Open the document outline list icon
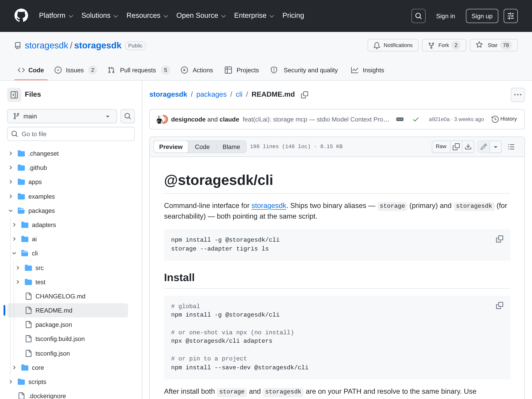The image size is (532, 399). pos(511,147)
